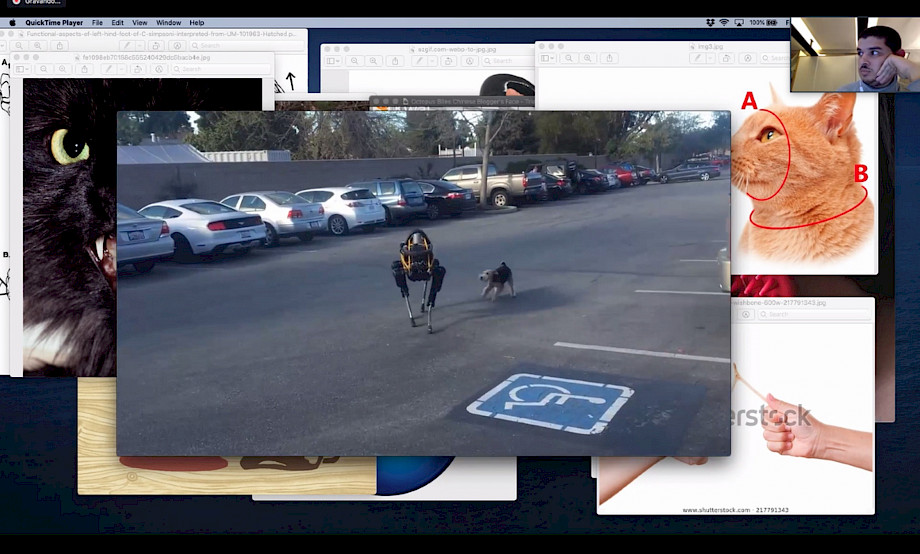Share the fe1098eb jpg image
The image size is (920, 554).
[x=84, y=69]
